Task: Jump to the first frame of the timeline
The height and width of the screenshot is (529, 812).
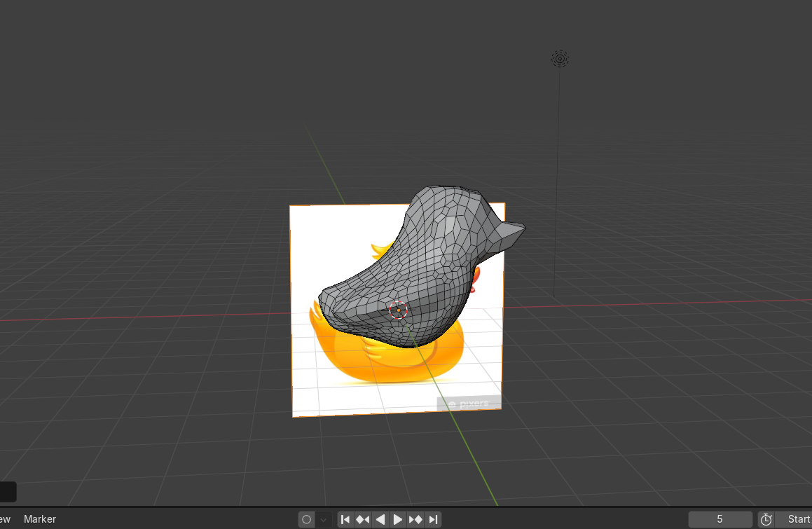Action: tap(345, 519)
